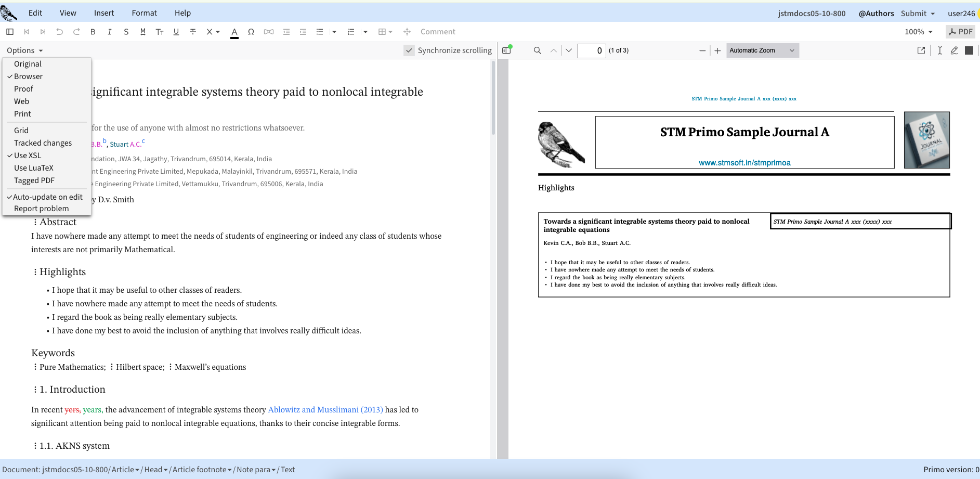Screen dimensions: 980x479
Task: Click the PDF zoom in plus icon
Action: [x=717, y=50]
